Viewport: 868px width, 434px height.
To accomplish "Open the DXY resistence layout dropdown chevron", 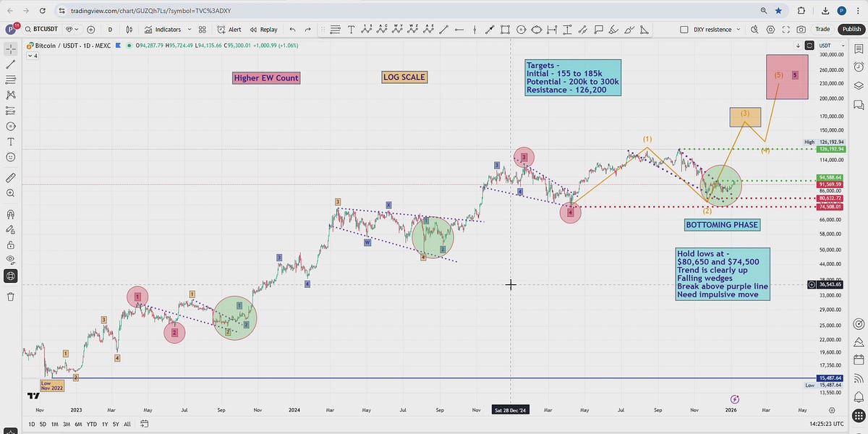I will (739, 30).
